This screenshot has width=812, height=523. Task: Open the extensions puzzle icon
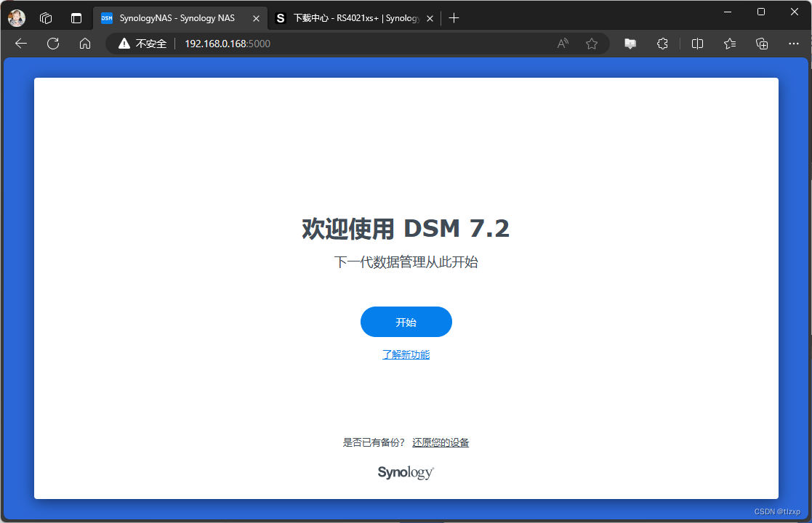[x=662, y=44]
